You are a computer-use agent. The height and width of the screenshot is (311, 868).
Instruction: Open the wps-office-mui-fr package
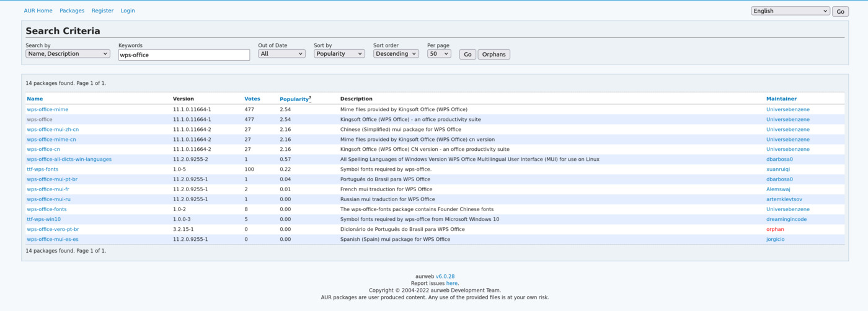pyautogui.click(x=48, y=189)
